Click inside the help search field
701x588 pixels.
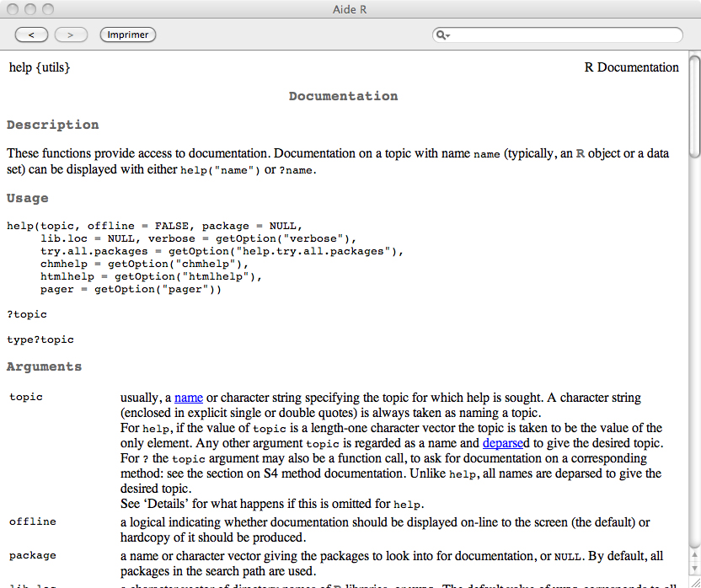(565, 35)
